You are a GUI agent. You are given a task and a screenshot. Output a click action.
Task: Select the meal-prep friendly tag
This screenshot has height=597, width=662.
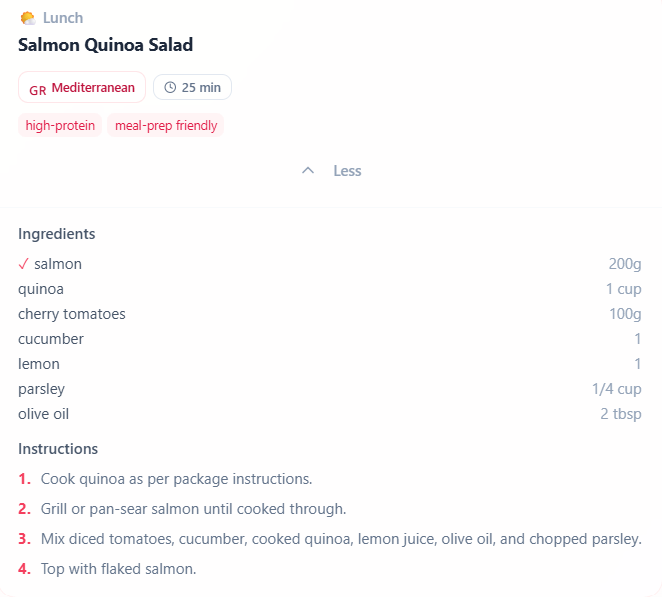pos(166,125)
